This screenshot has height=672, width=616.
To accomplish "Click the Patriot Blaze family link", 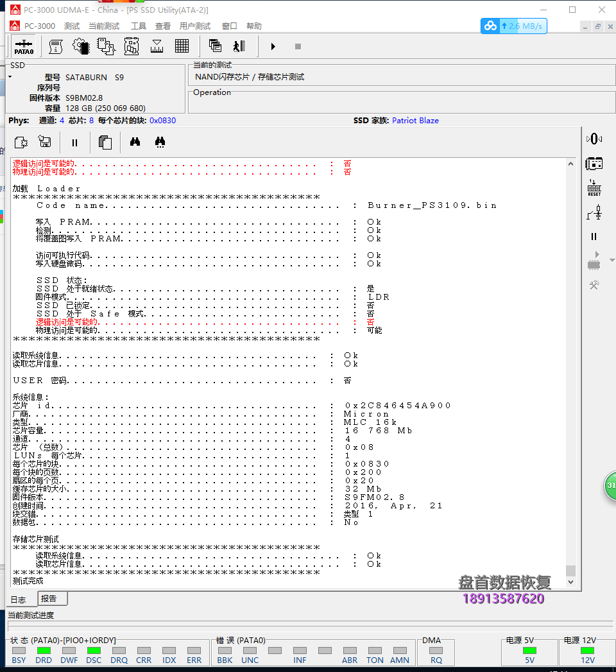I will (415, 121).
